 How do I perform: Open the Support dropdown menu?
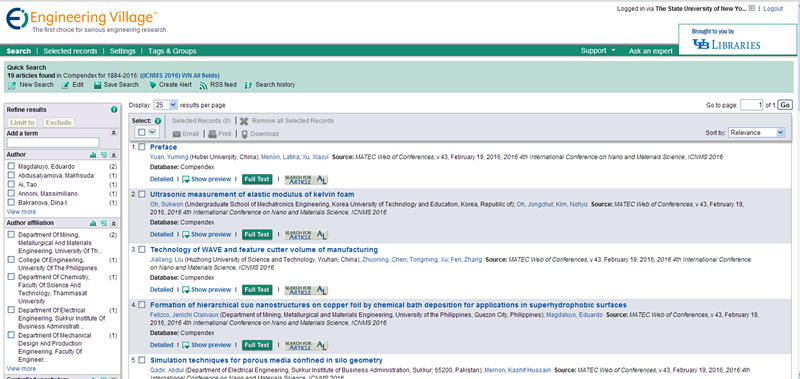point(598,50)
